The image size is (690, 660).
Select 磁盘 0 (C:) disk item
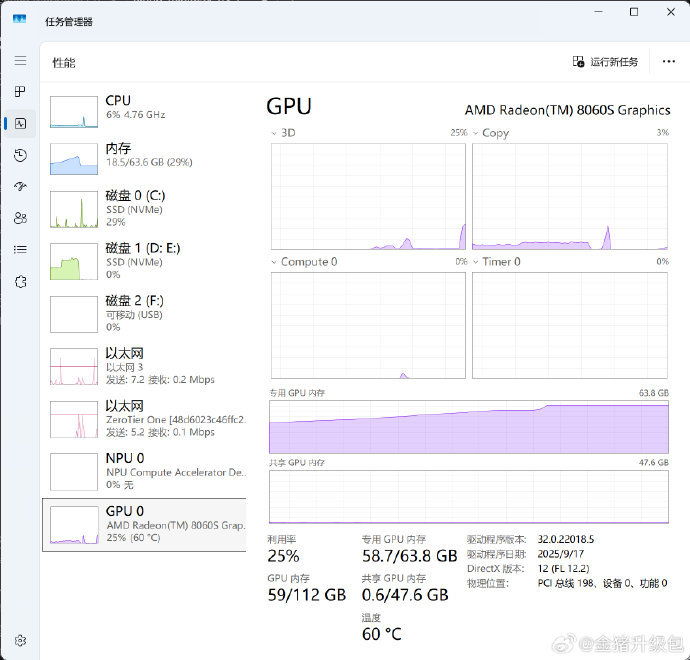[x=144, y=209]
